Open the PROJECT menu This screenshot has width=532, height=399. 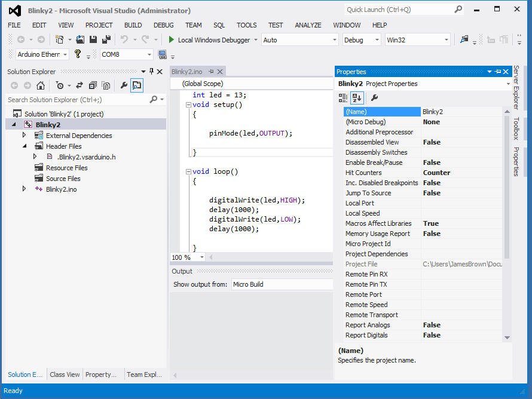pyautogui.click(x=99, y=25)
